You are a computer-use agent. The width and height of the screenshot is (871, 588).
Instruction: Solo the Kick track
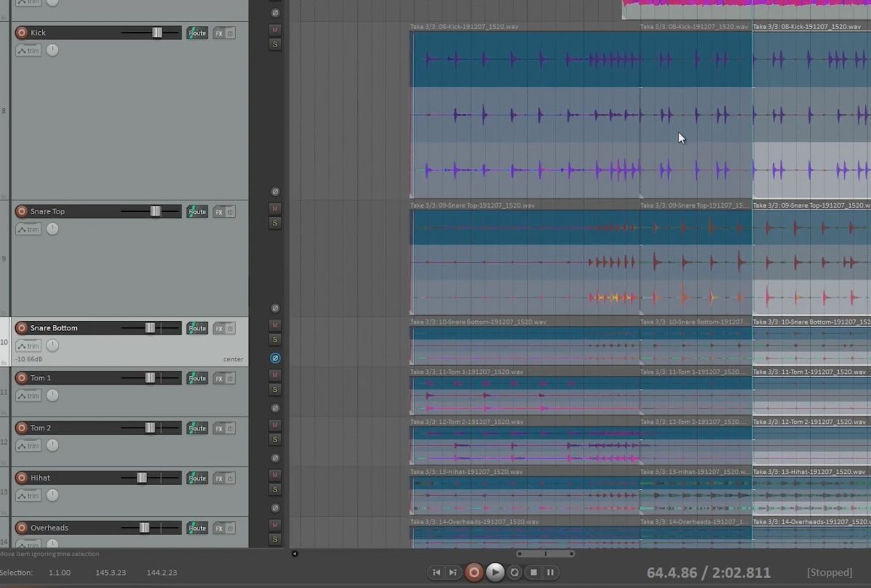click(x=275, y=44)
